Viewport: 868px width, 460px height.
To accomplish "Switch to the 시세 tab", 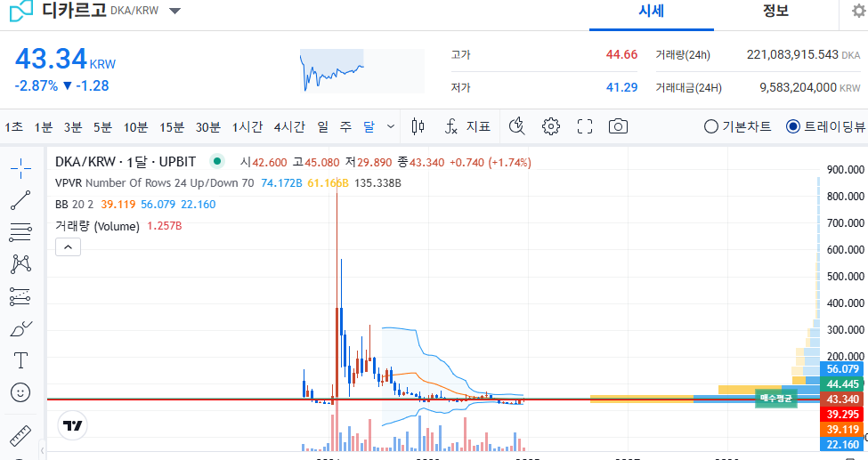I will point(651,11).
